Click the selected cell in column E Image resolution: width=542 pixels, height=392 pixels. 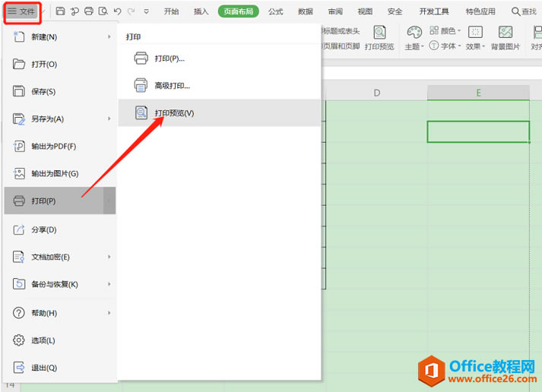pos(478,131)
